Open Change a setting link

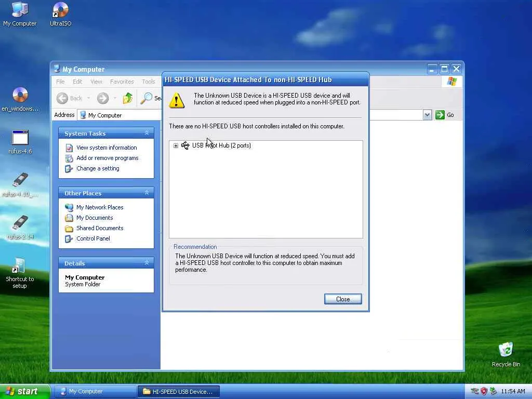tap(98, 169)
